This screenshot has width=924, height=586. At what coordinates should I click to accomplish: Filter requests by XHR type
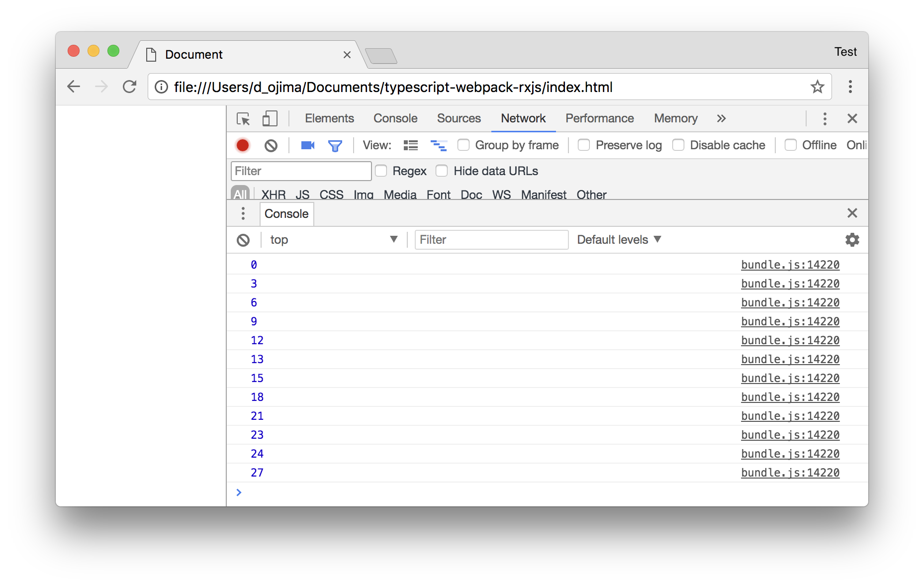pos(274,195)
